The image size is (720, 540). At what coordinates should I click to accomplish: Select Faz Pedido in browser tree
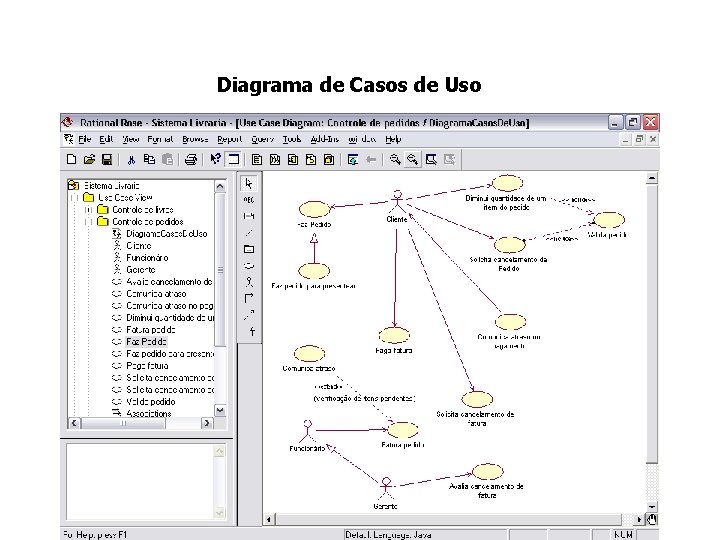click(x=146, y=342)
